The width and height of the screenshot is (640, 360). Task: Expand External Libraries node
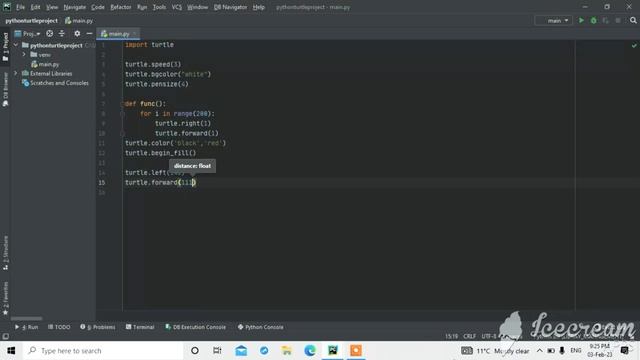click(16, 73)
